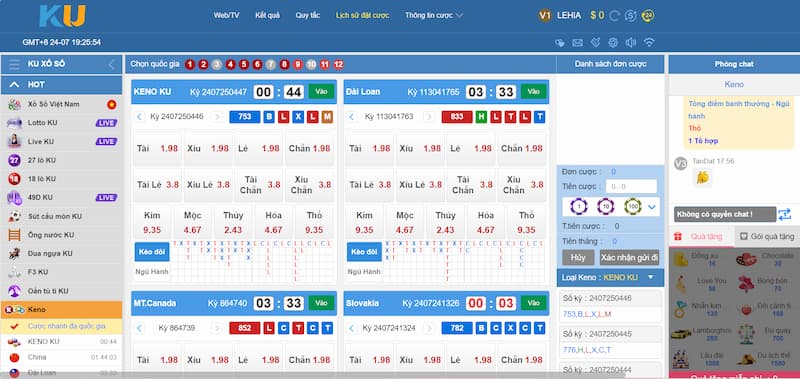800x379 pixels.
Task: Expand more chips with the blue chevron
Action: tap(652, 207)
